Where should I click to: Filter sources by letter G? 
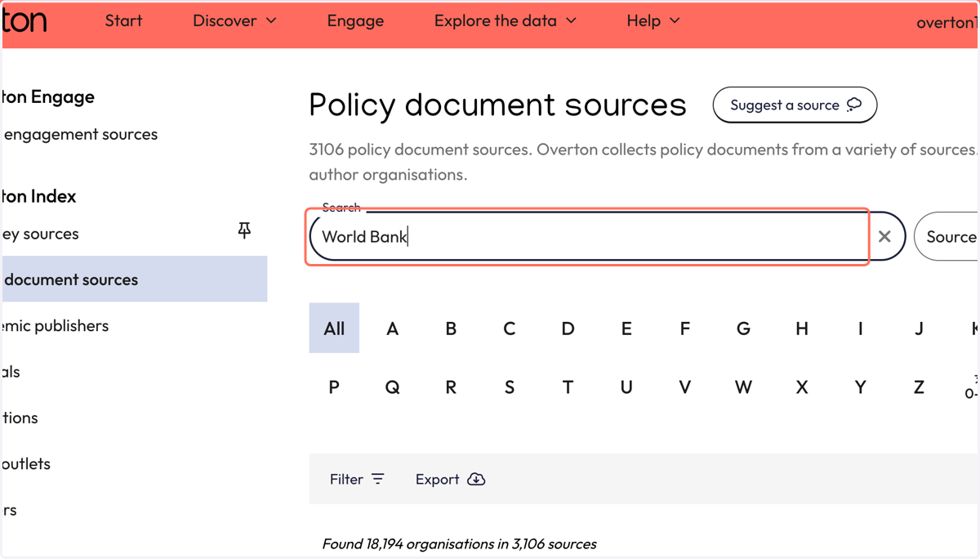(x=743, y=329)
